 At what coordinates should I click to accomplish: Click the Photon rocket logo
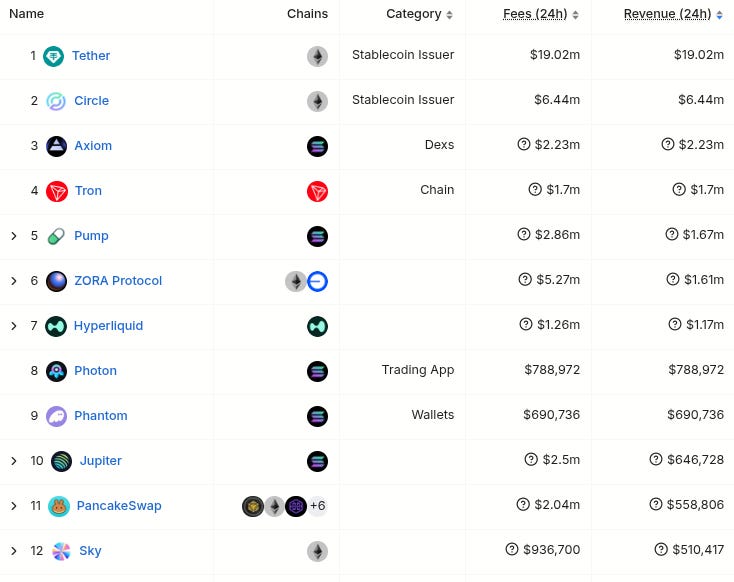(56, 371)
